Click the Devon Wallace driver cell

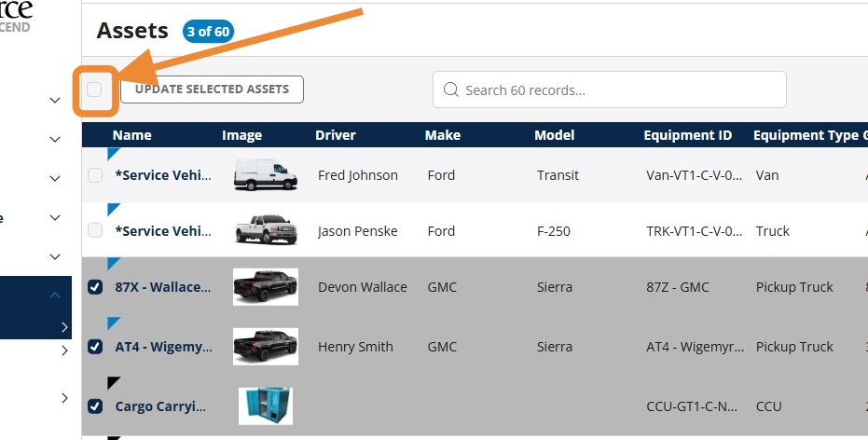[x=363, y=287]
